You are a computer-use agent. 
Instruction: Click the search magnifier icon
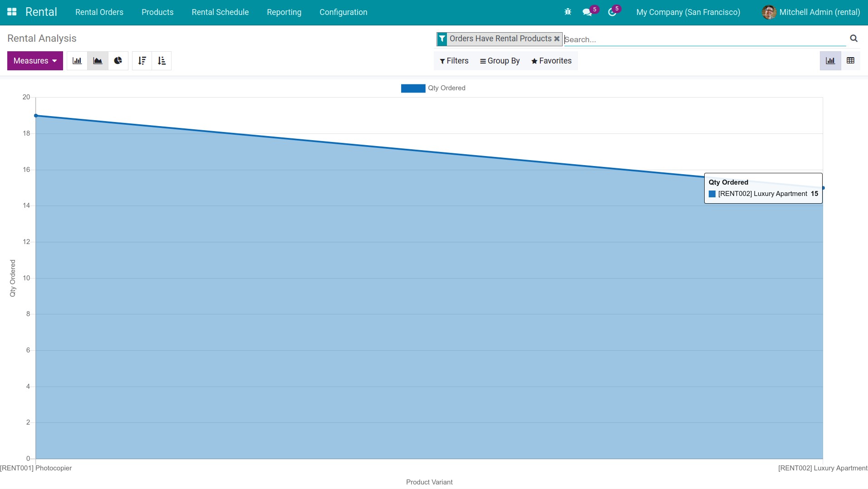coord(853,39)
